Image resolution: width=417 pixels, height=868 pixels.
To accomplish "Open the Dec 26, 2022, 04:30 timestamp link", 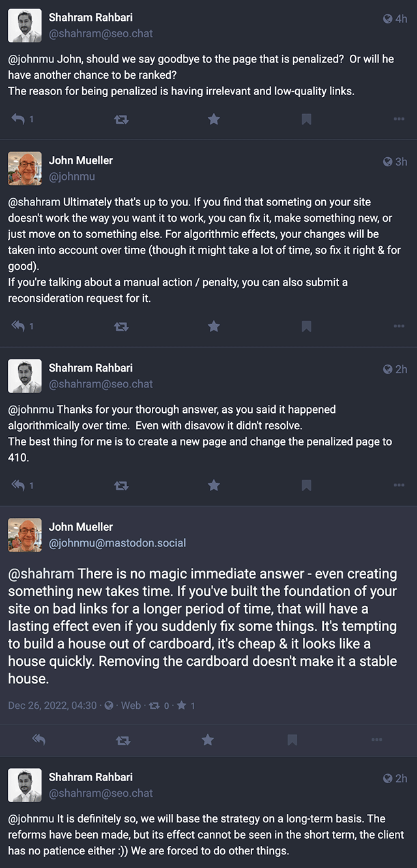I will click(52, 706).
